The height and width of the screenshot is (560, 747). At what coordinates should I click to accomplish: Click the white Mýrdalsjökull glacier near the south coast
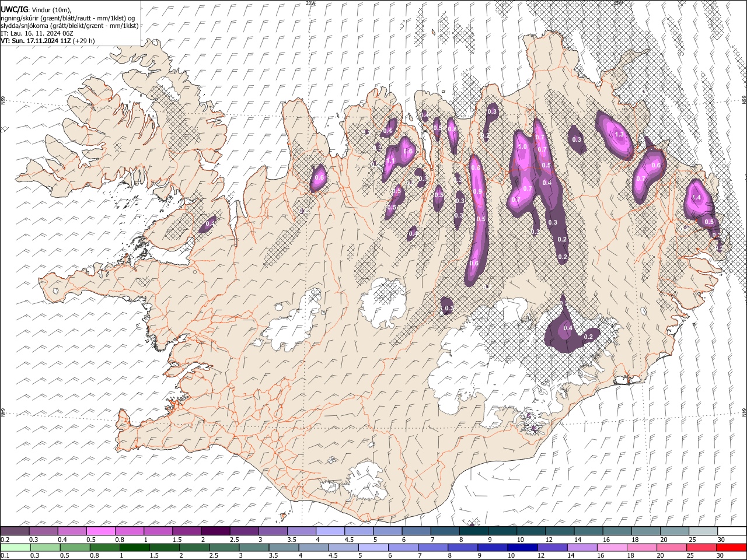point(365,481)
